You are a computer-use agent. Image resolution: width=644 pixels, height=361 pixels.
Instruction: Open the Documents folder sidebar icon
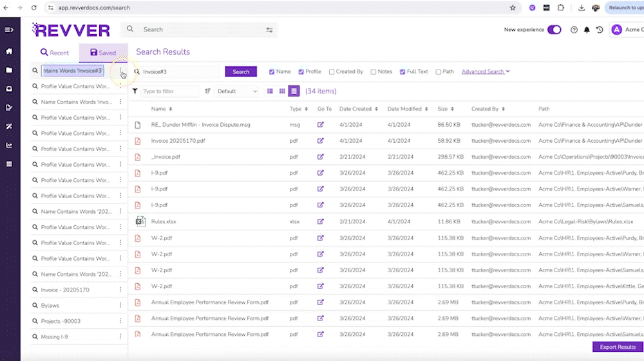click(x=9, y=70)
